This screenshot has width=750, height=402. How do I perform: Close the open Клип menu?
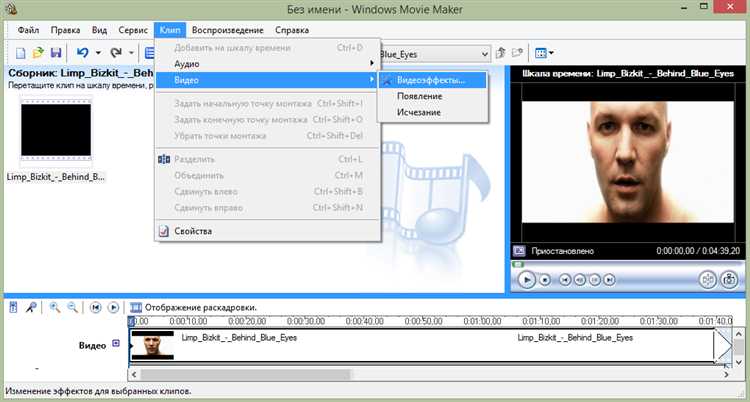(170, 30)
